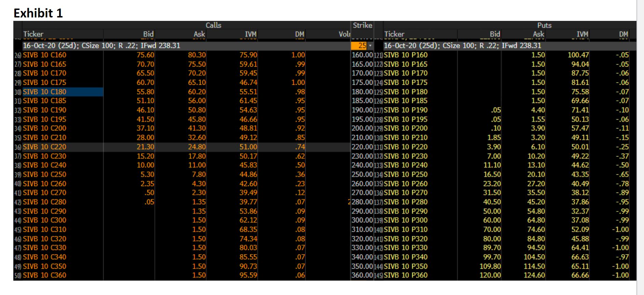Click the Calls DM column header
This screenshot has height=295, width=644.
300,34
